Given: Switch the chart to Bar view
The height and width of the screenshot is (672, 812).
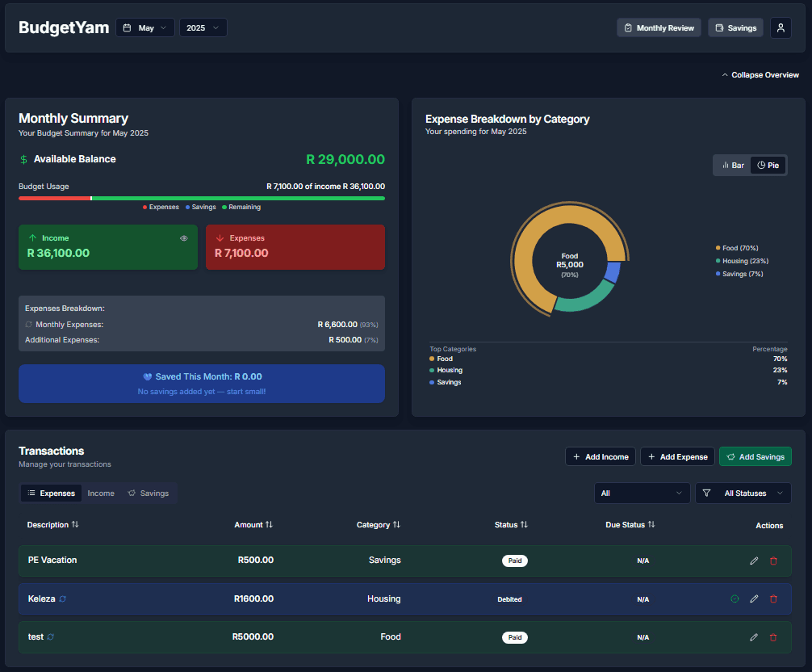Looking at the screenshot, I should coord(731,165).
